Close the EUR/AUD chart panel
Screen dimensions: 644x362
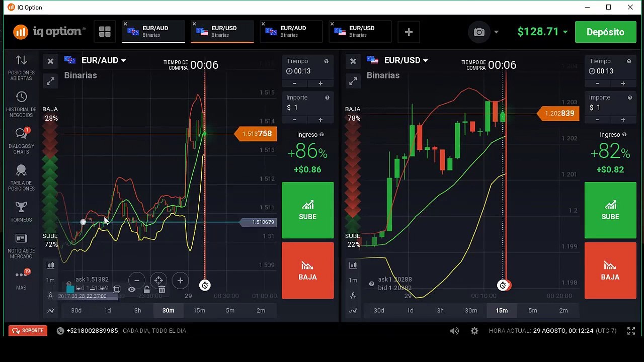pyautogui.click(x=50, y=61)
